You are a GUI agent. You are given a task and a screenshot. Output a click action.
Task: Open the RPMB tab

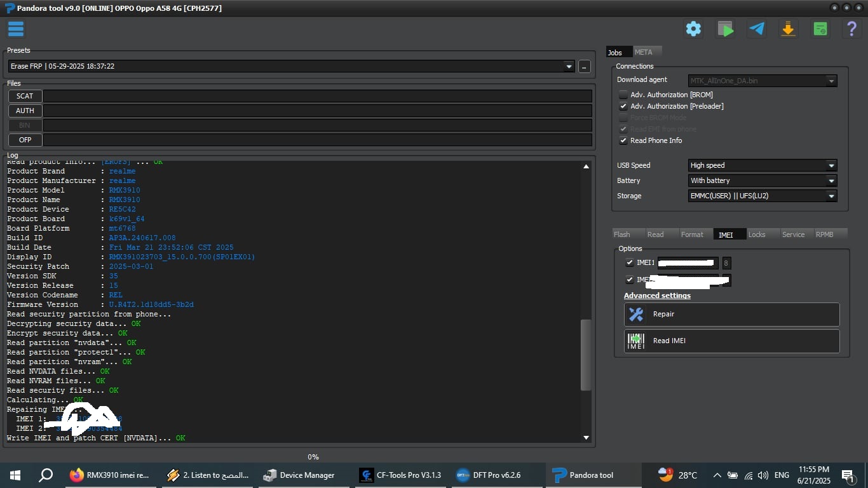pos(831,234)
